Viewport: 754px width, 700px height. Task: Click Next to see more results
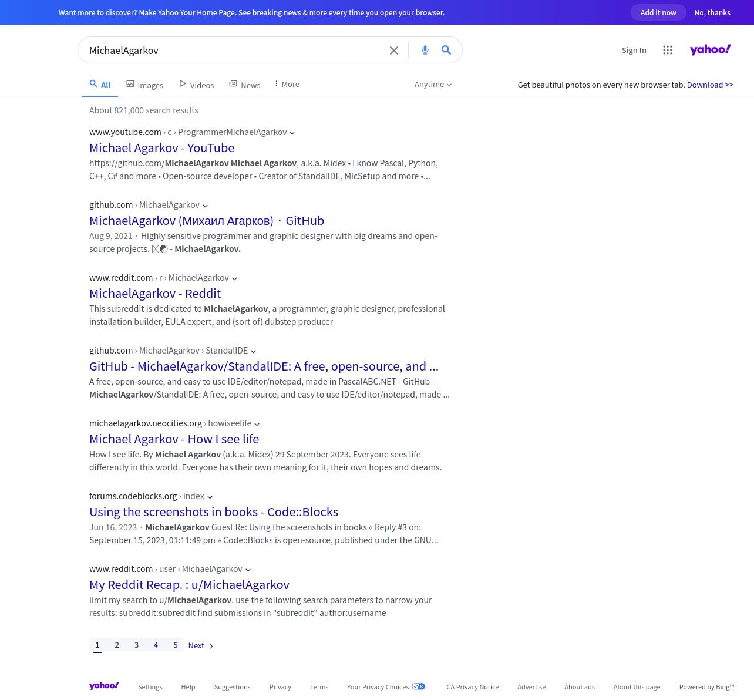click(x=200, y=645)
